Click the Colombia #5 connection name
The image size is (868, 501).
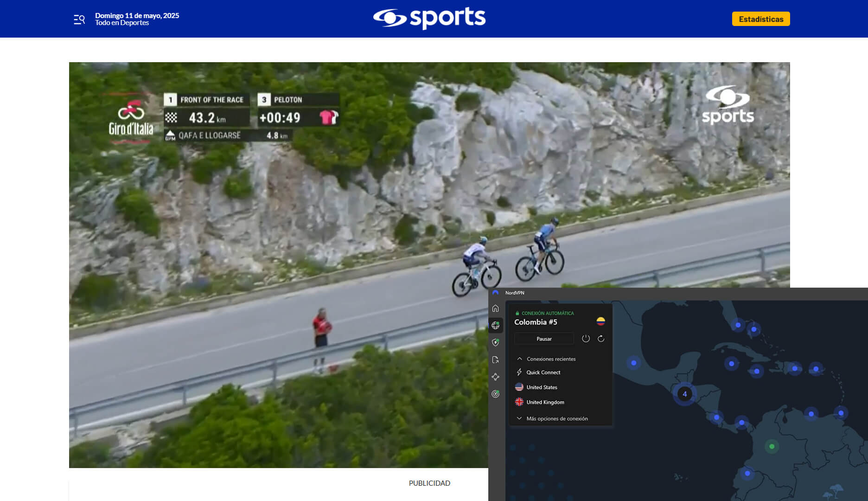point(536,322)
